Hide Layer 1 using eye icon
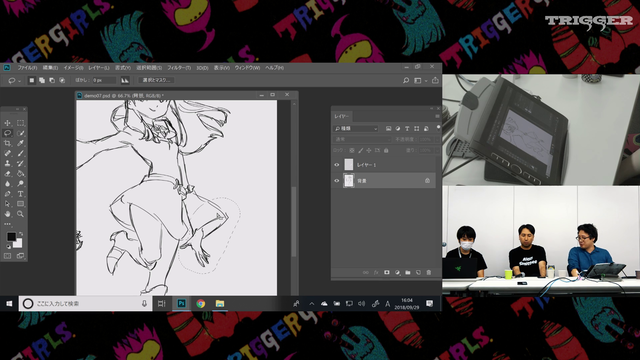This screenshot has width=640, height=360. tap(337, 165)
